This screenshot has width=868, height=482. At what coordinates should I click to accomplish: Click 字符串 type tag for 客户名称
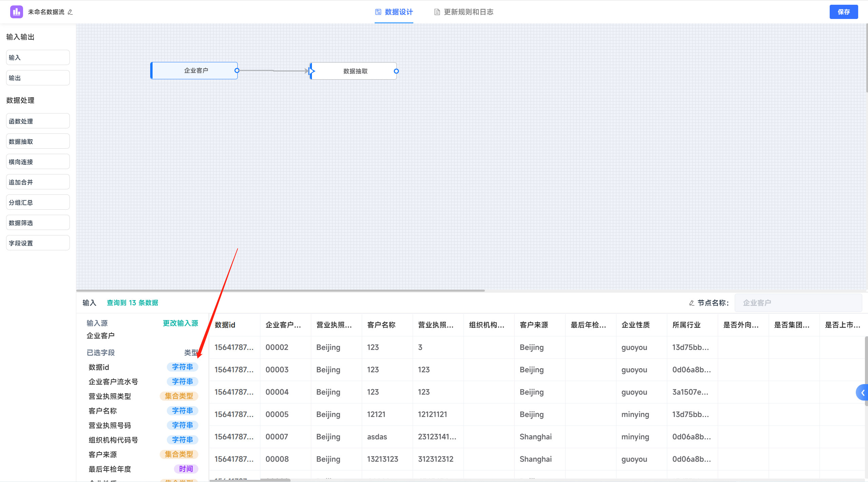coord(182,411)
